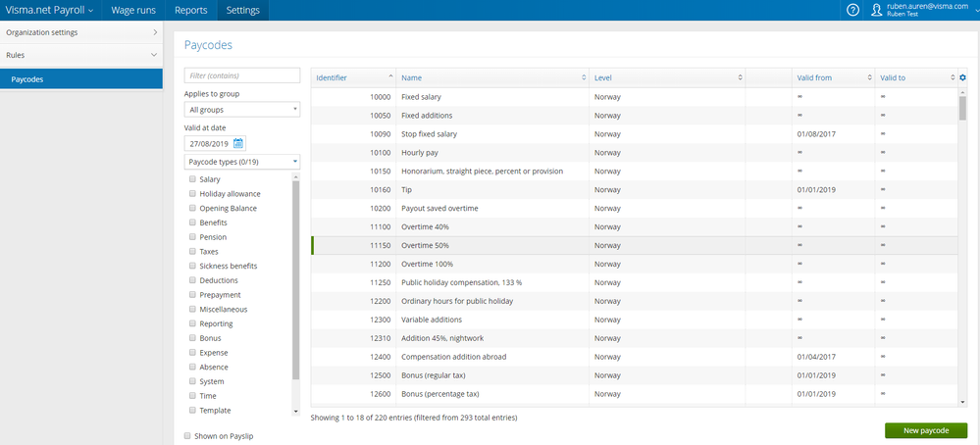This screenshot has height=445, width=980.
Task: Open the All groups dropdown
Action: coord(242,109)
